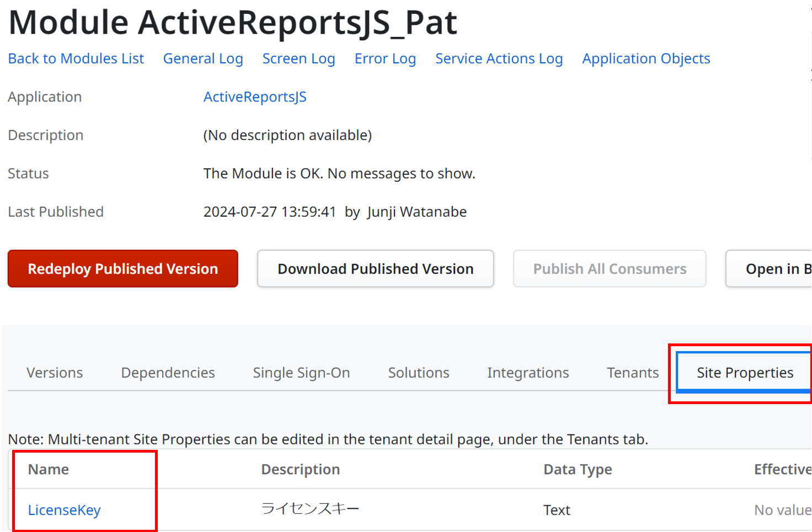Open the General Log link
Screen dimensions: 812x532
[203, 58]
